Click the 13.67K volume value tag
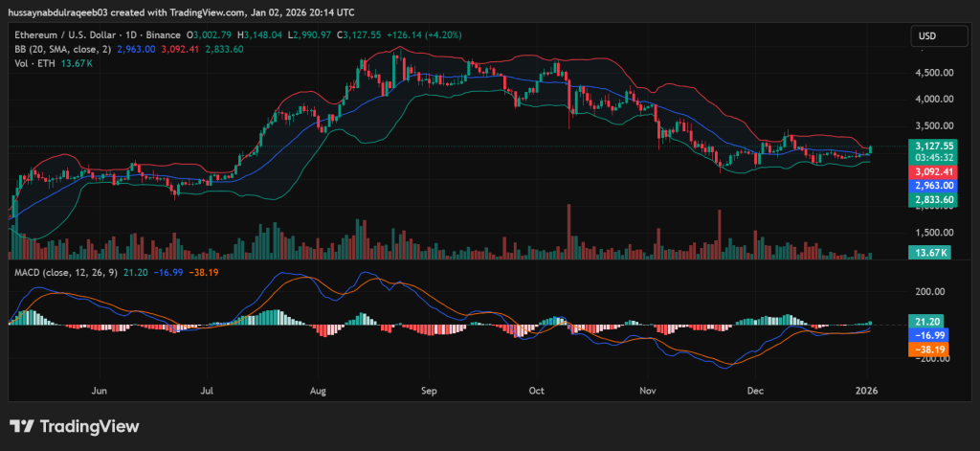Viewport: 980px width, 451px height. 926,252
